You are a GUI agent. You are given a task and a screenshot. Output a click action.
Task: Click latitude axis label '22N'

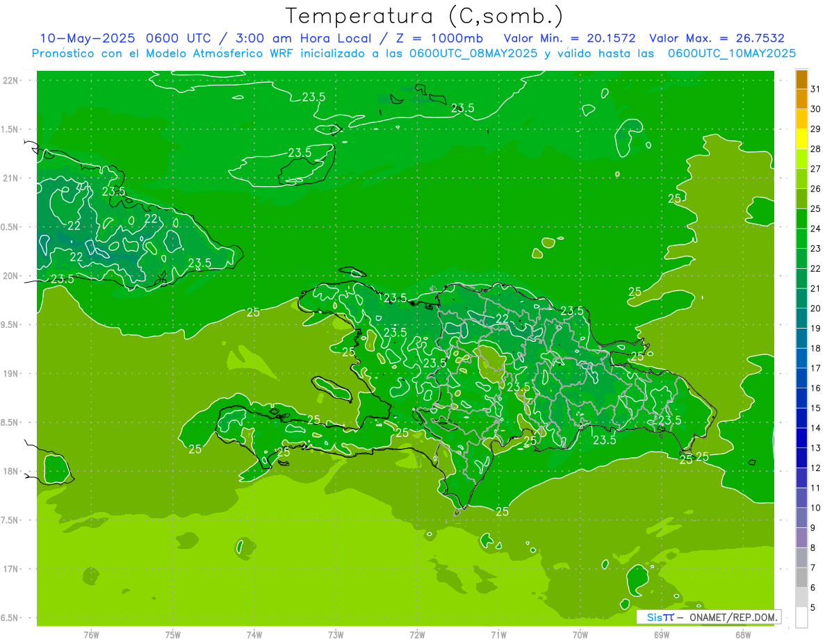pos(11,81)
